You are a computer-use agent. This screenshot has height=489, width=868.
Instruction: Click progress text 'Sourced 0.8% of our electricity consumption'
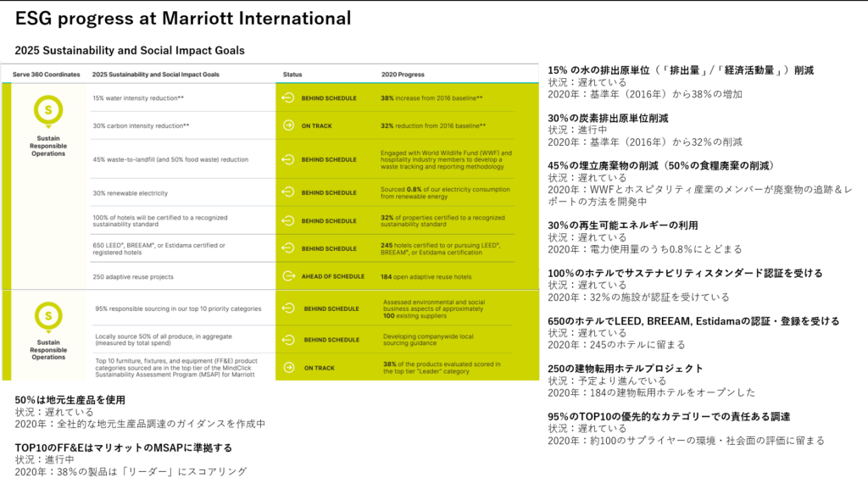[445, 192]
